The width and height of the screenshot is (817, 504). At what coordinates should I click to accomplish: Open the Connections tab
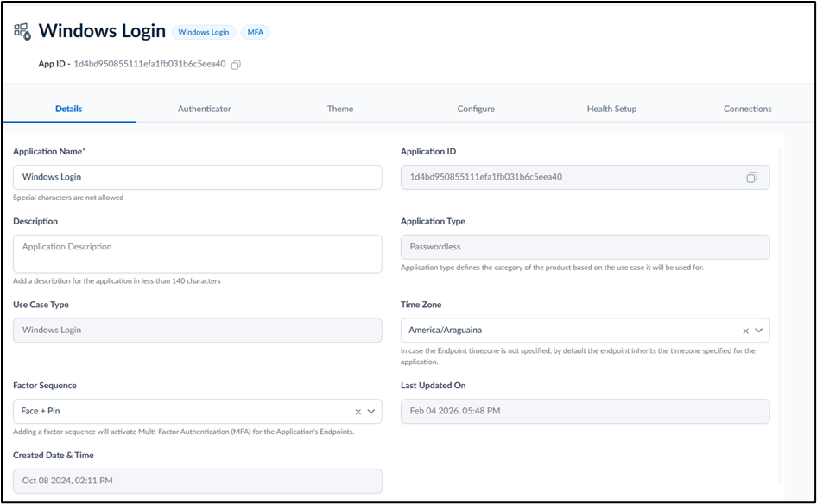747,109
